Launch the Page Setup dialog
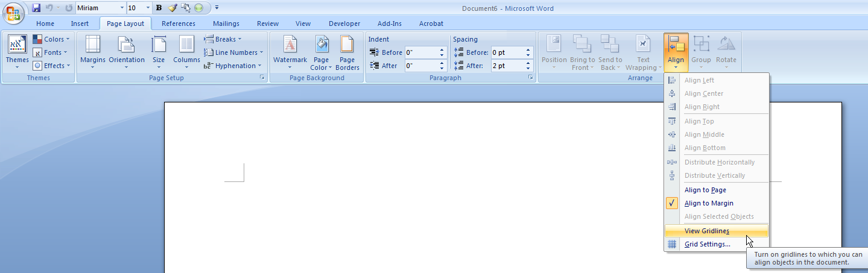The width and height of the screenshot is (868, 273). pyautogui.click(x=262, y=78)
